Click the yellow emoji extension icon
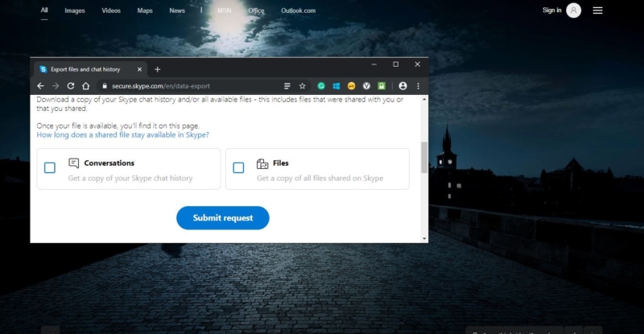This screenshot has width=644, height=334. [351, 86]
